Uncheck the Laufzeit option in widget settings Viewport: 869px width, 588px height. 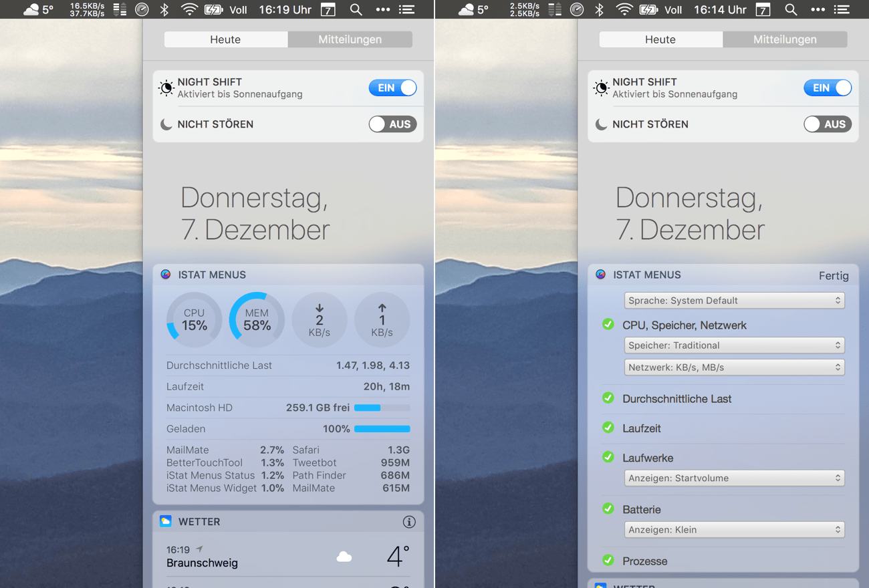point(608,427)
